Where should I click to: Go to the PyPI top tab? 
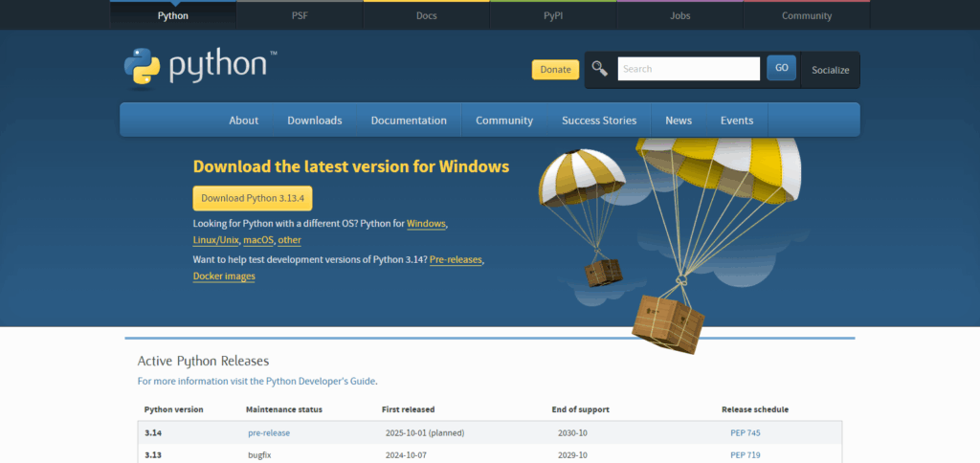coord(553,15)
